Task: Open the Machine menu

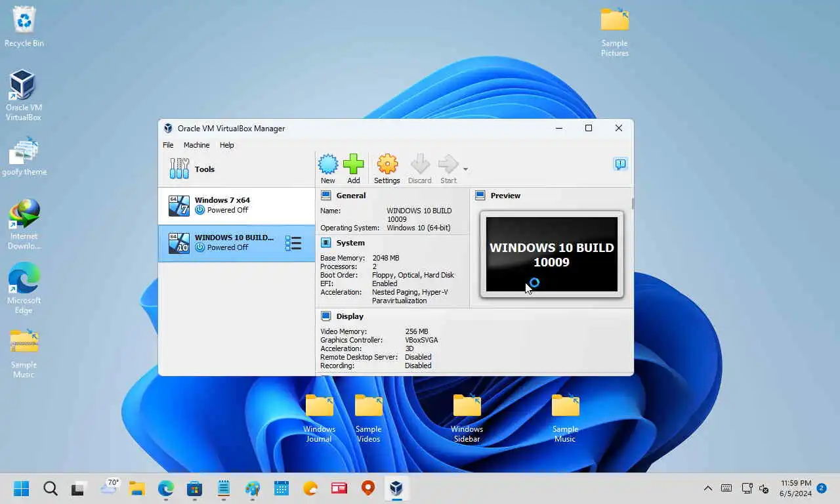Action: click(196, 145)
